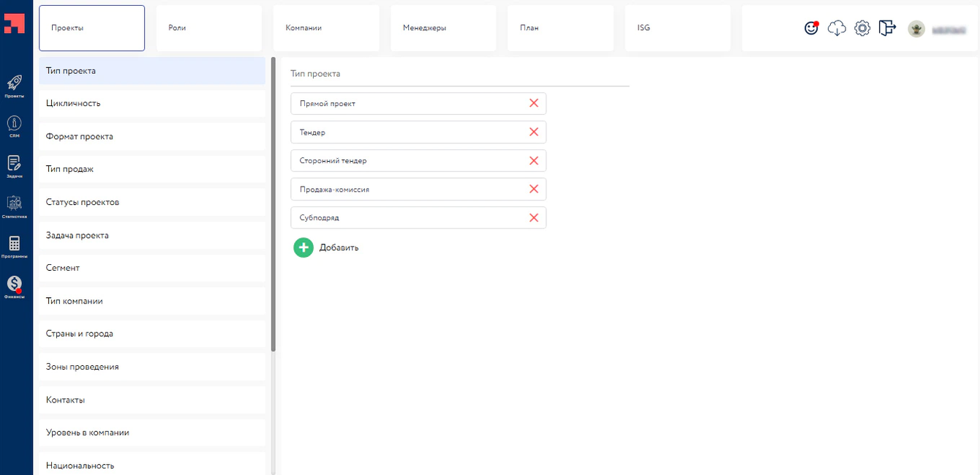Select Сегмент in the list
The width and height of the screenshot is (980, 475).
click(x=152, y=268)
